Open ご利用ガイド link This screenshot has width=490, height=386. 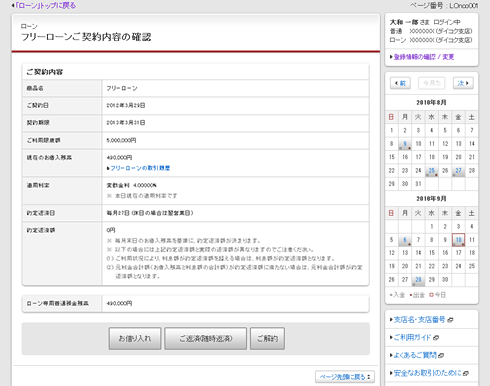412,337
